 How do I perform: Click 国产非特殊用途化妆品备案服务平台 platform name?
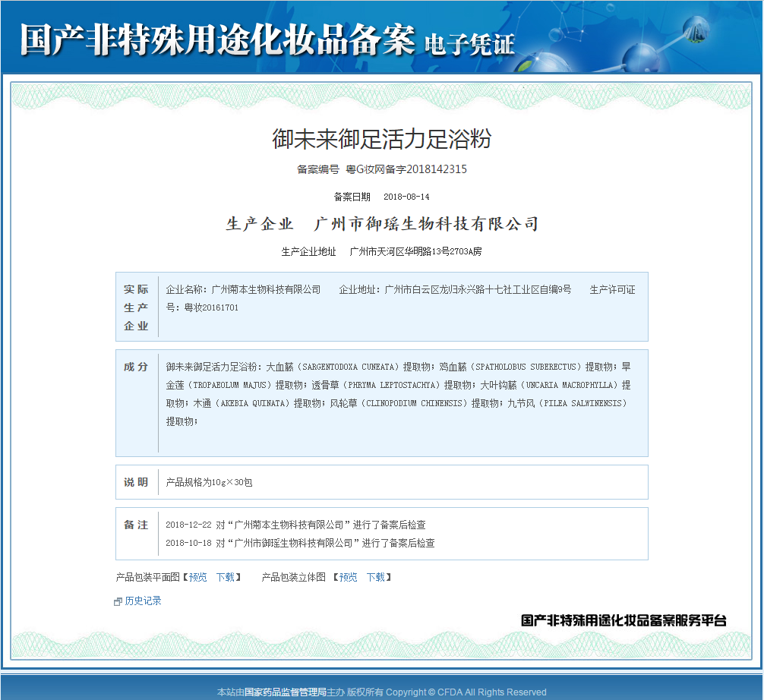(x=624, y=620)
